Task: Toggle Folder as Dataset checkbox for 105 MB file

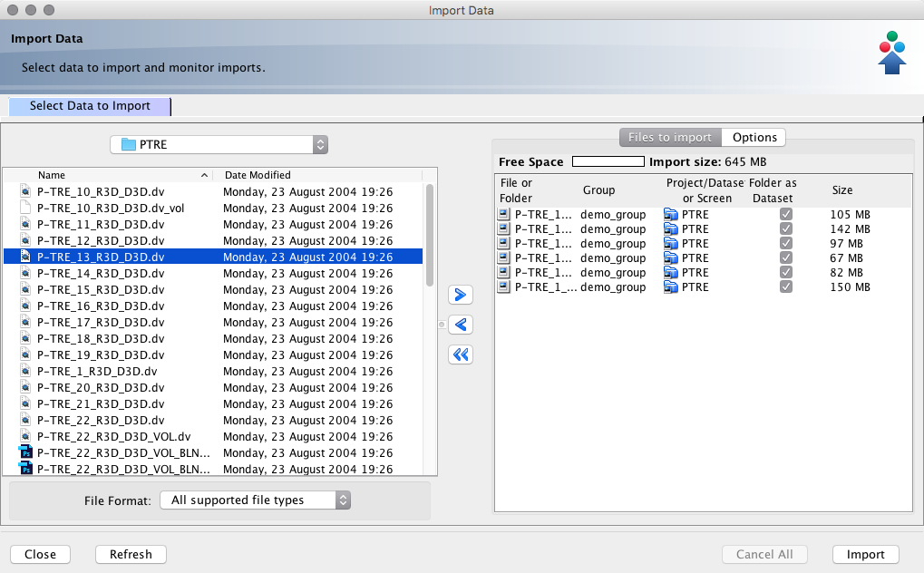Action: [x=786, y=215]
